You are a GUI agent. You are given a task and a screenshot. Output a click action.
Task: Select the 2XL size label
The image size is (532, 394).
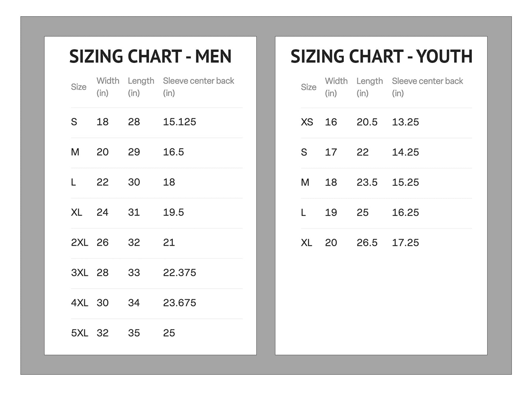pos(80,243)
